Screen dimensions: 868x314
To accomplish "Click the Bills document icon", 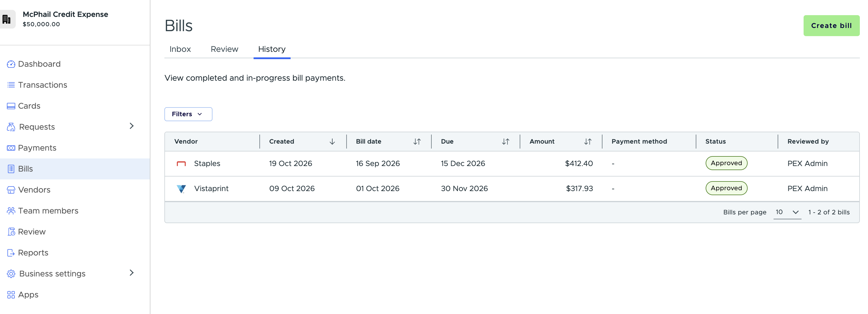I will (x=11, y=169).
